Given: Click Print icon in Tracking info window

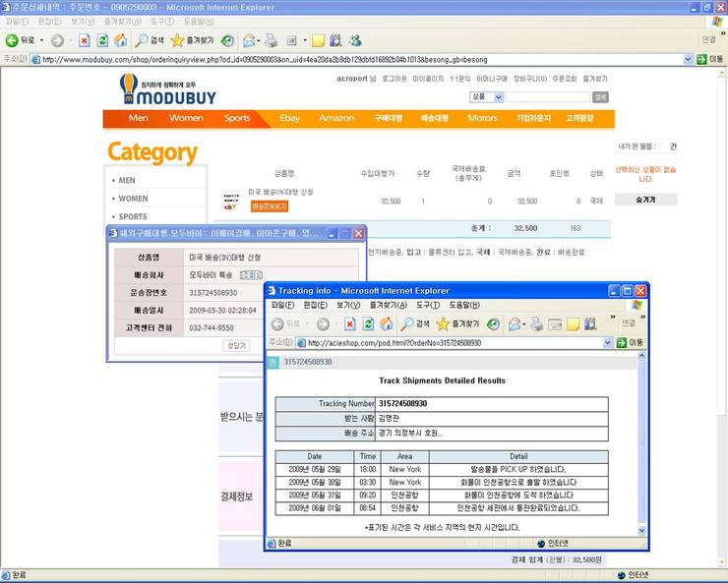Looking at the screenshot, I should (x=537, y=323).
